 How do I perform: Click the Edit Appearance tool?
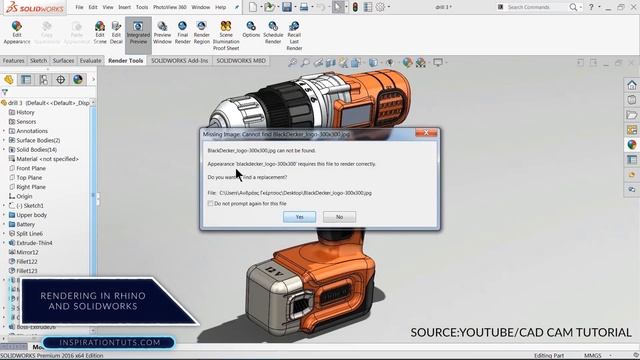tap(17, 32)
